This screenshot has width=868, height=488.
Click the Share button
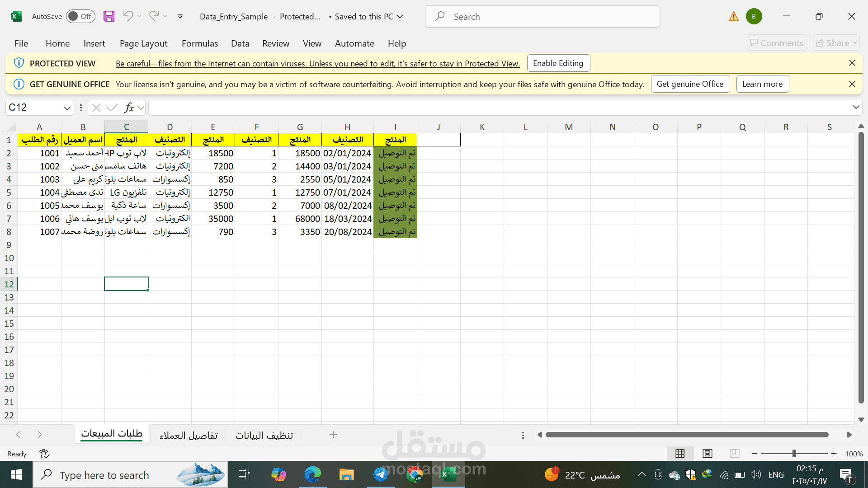(x=836, y=43)
